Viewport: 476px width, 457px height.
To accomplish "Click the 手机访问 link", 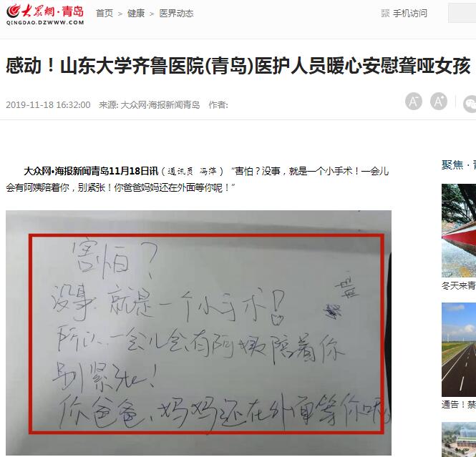I will 410,14.
